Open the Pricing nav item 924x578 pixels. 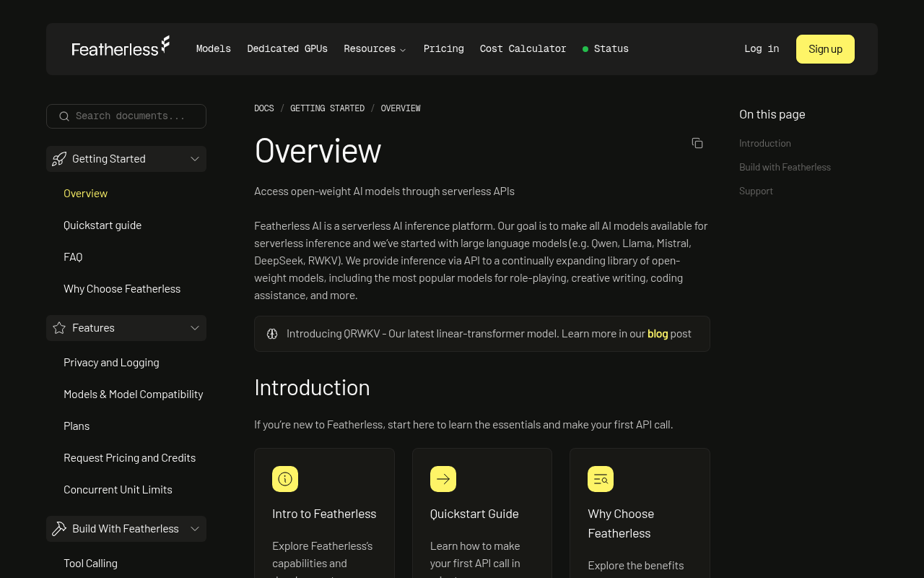pos(444,49)
